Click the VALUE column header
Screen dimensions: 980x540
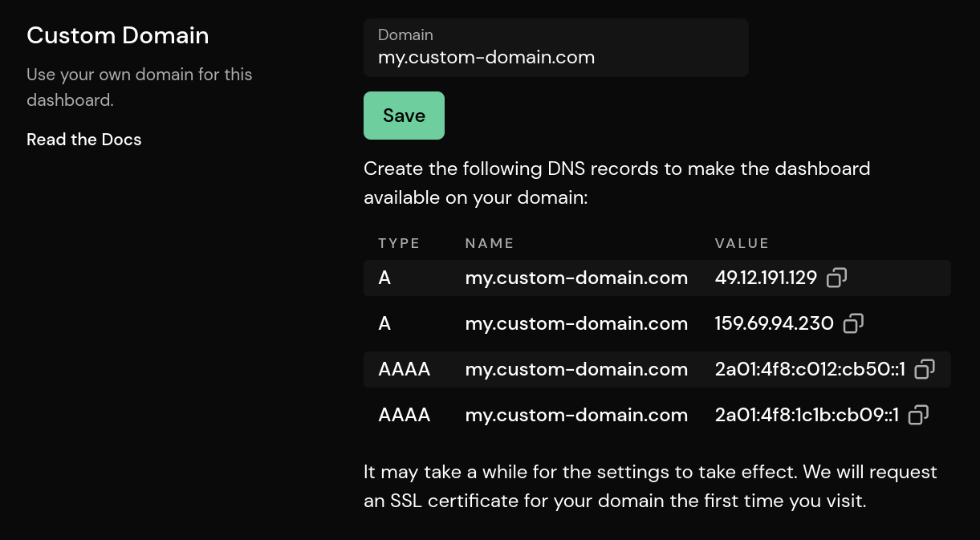pyautogui.click(x=742, y=242)
